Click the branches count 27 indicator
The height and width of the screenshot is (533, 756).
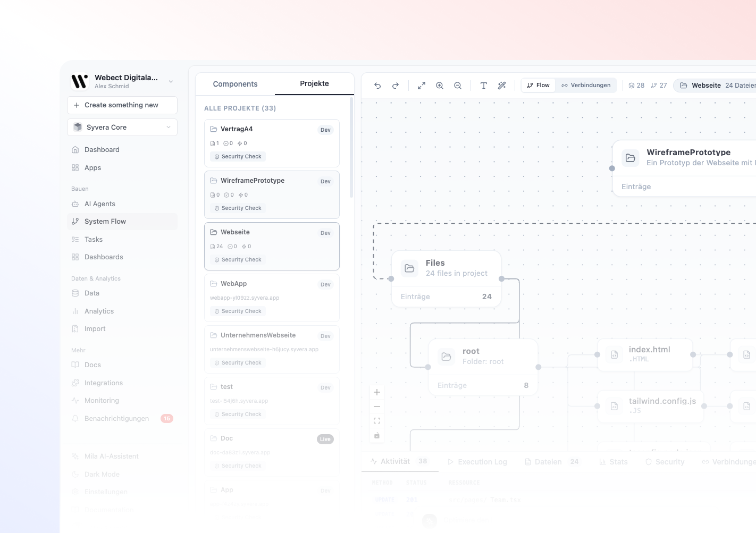point(659,86)
